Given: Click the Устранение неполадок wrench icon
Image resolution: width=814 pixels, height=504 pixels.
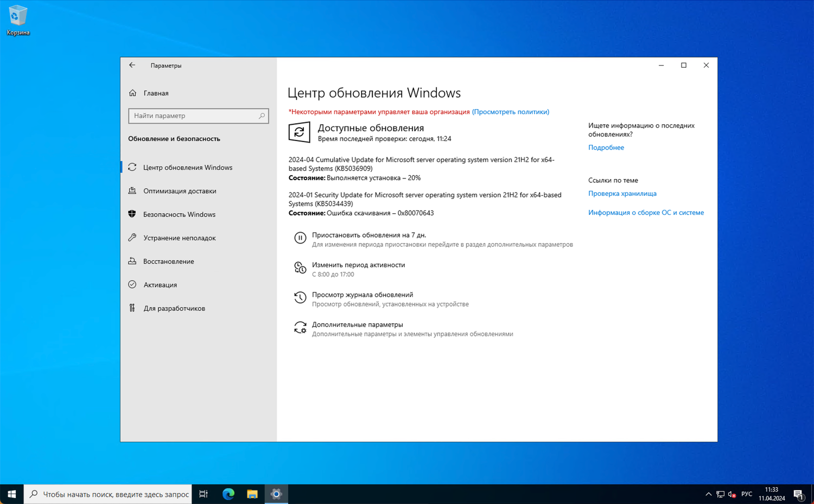Looking at the screenshot, I should pyautogui.click(x=132, y=238).
